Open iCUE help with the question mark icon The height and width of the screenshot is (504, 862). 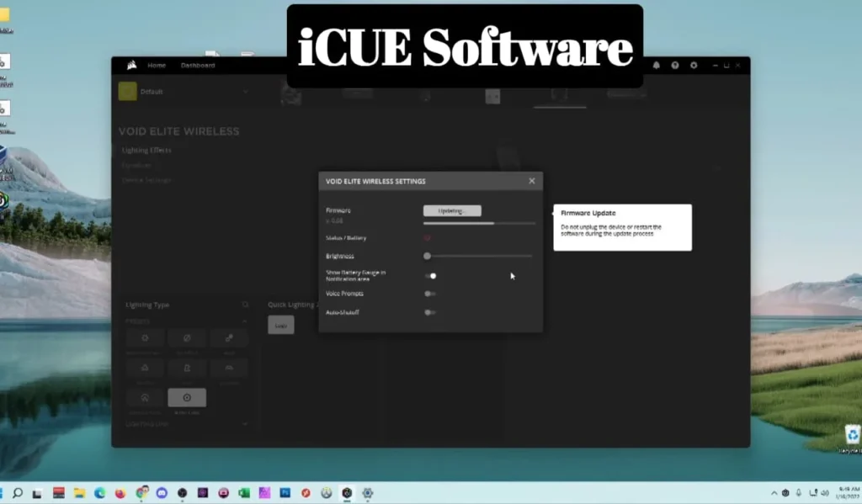[675, 65]
